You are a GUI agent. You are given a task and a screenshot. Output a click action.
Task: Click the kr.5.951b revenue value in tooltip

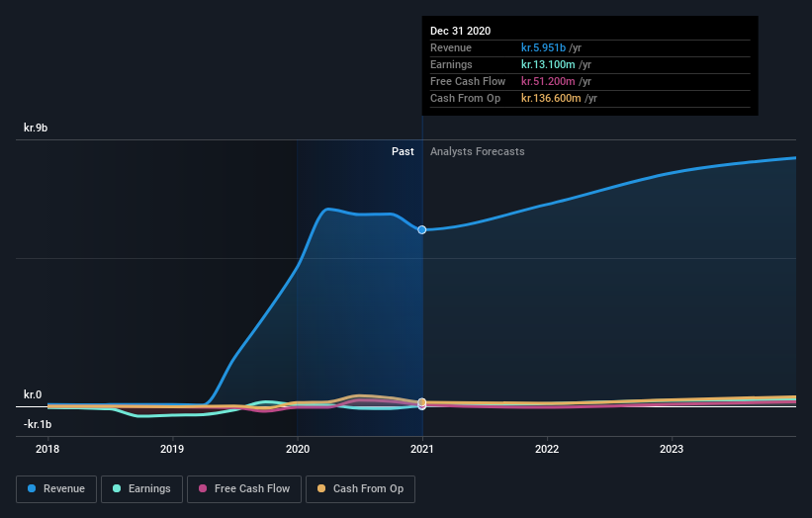point(543,47)
